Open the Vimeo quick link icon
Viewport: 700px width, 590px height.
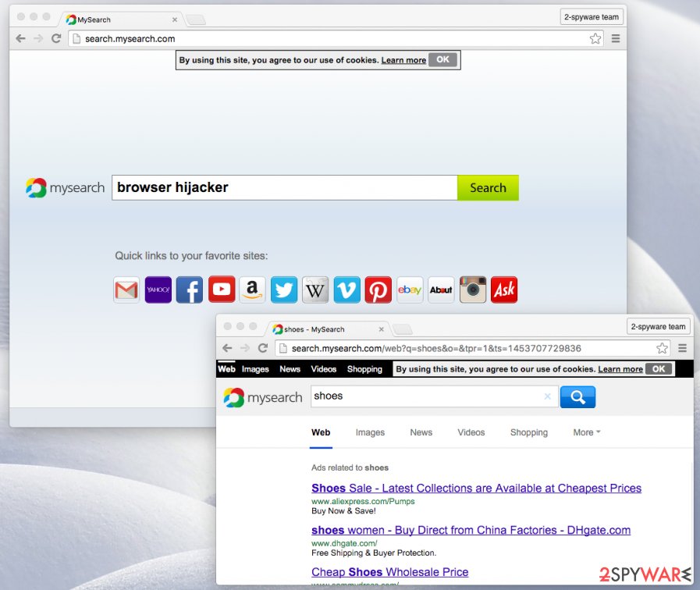click(346, 290)
